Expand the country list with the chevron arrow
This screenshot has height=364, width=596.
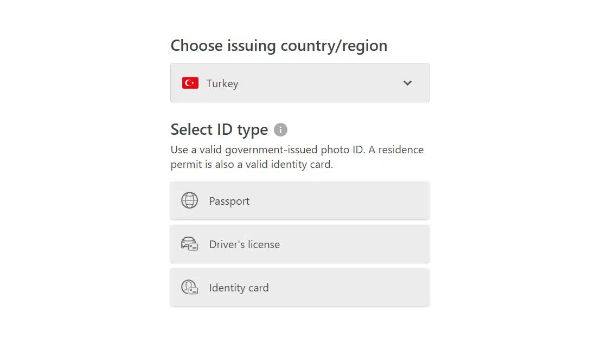[407, 83]
